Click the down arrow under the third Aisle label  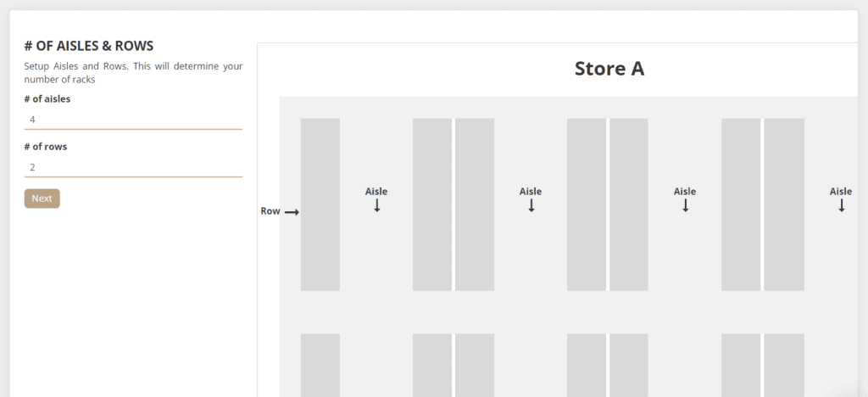pyautogui.click(x=685, y=206)
